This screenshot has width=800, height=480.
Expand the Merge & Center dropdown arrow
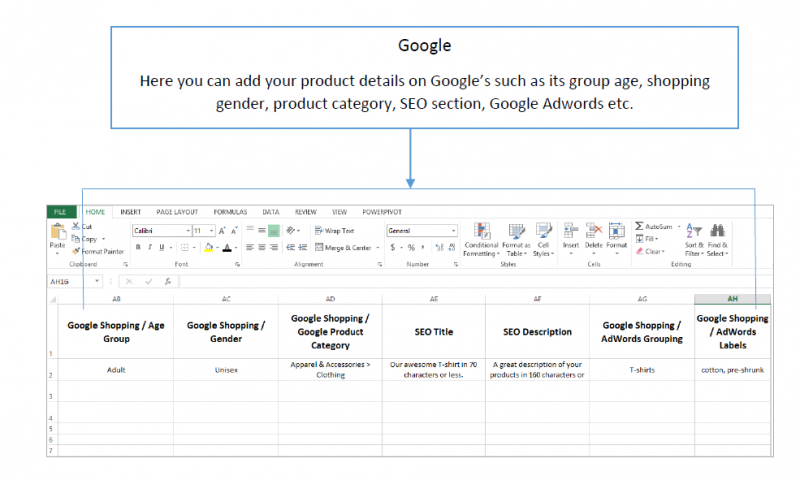coord(378,247)
